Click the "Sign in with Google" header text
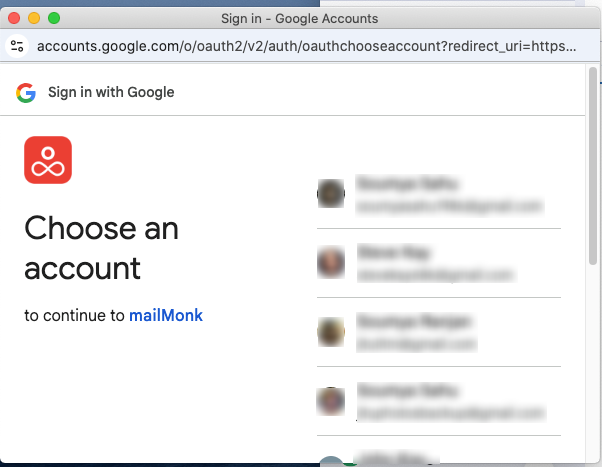Viewport: 602px width, 467px height. tap(111, 93)
